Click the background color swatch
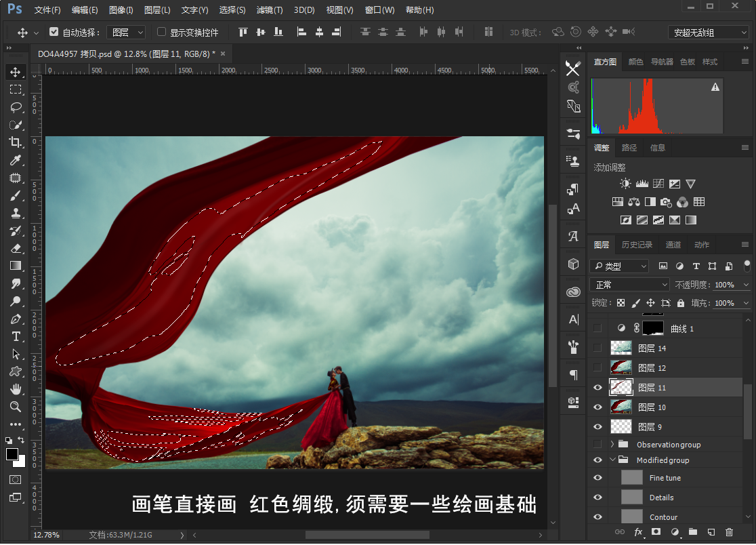The image size is (756, 545). (x=21, y=463)
